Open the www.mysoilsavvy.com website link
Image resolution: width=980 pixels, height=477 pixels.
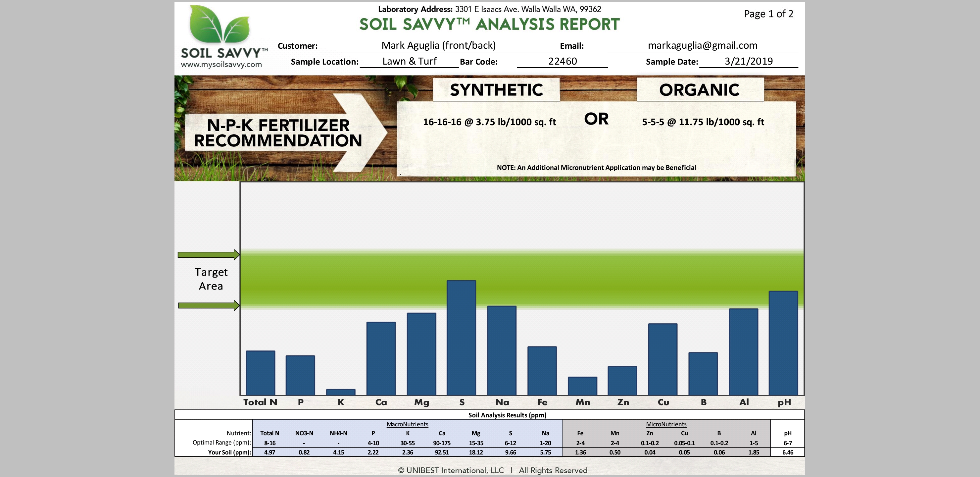221,64
